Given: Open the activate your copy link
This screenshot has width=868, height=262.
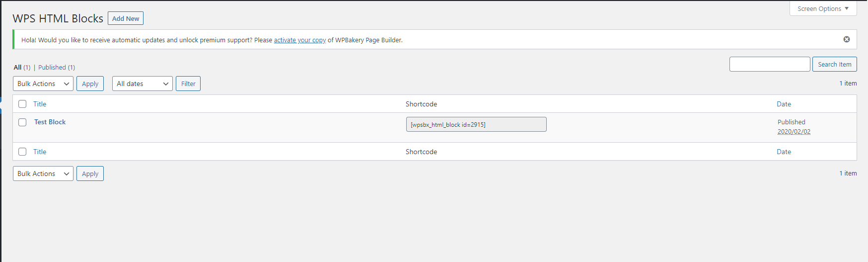Looking at the screenshot, I should pos(300,40).
